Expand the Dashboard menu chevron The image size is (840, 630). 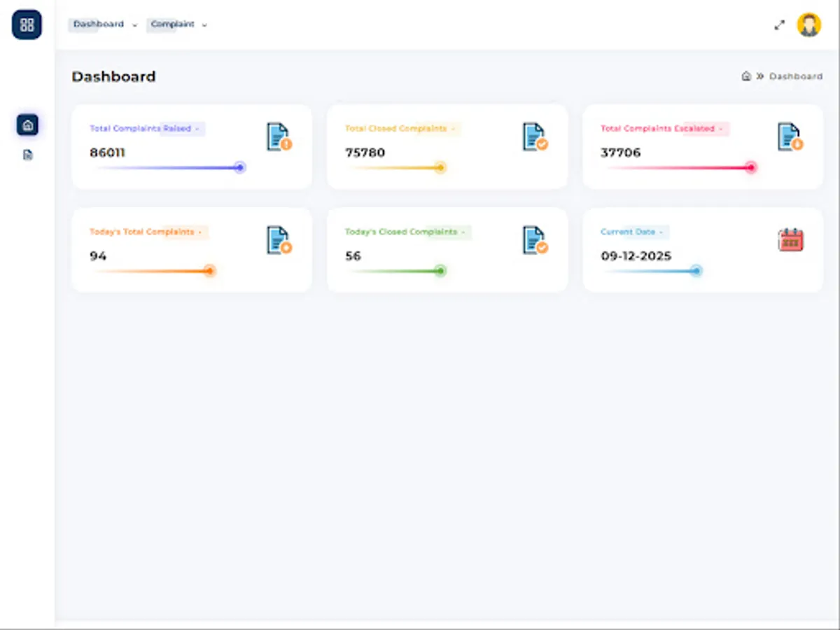(134, 24)
